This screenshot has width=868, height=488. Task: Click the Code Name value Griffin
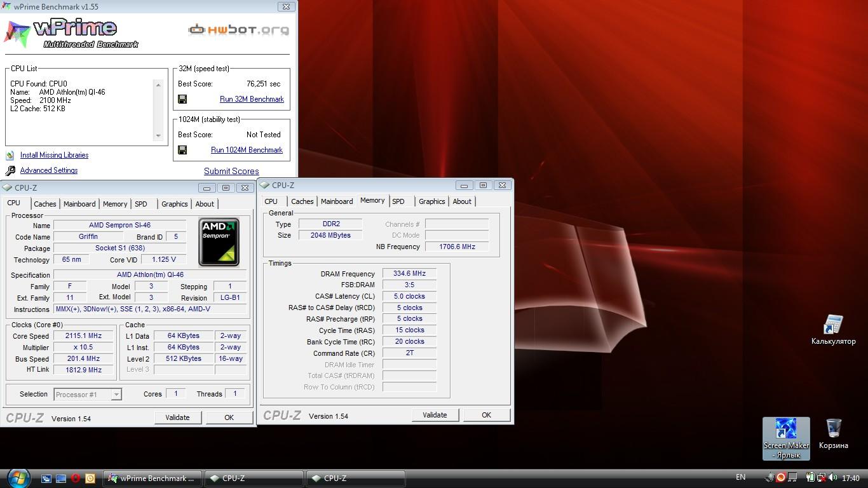[x=88, y=236]
